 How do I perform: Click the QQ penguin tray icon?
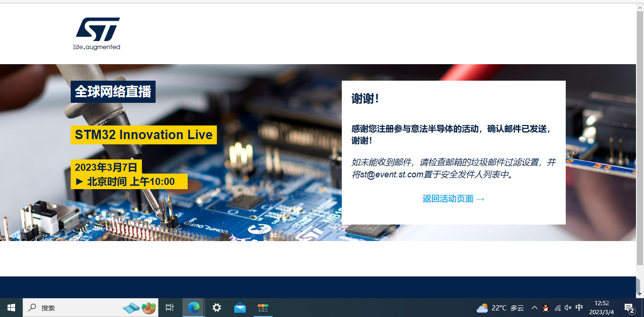coord(545,308)
